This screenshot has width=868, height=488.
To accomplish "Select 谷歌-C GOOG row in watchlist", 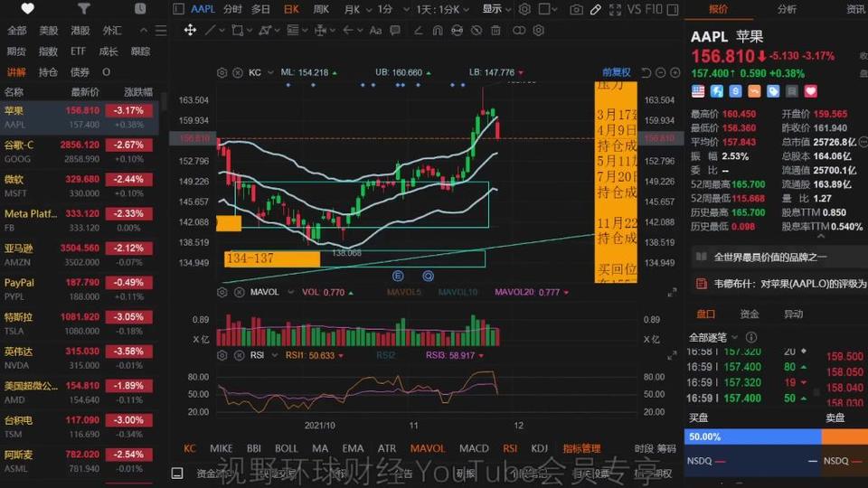I will pos(80,152).
